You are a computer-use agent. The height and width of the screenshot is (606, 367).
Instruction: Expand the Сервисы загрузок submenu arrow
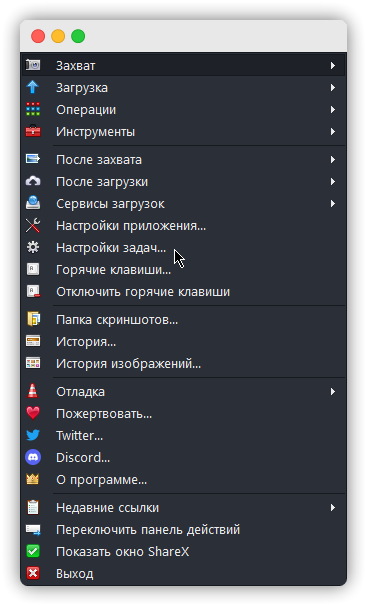[x=333, y=203]
